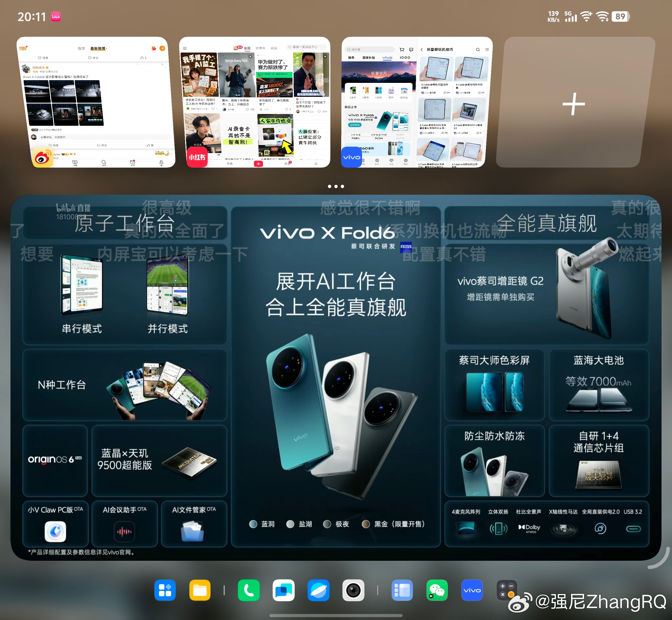The width and height of the screenshot is (672, 620).
Task: Expand the 最新微博 dropdown in Weibo card
Action: (99, 48)
